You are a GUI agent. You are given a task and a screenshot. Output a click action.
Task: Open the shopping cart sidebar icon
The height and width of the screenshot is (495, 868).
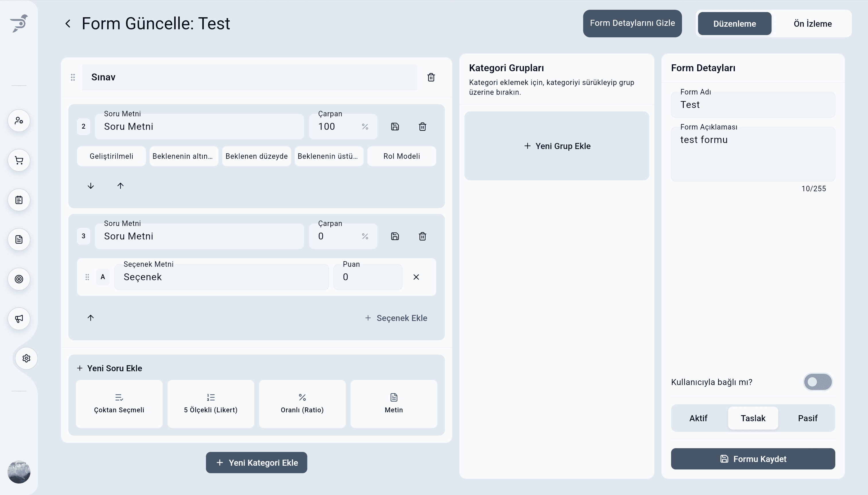[19, 161]
